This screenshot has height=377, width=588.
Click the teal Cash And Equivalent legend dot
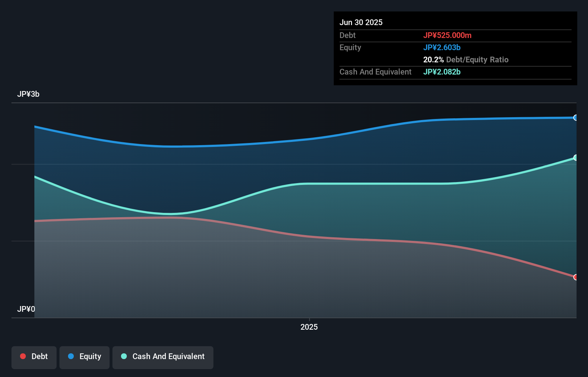124,356
